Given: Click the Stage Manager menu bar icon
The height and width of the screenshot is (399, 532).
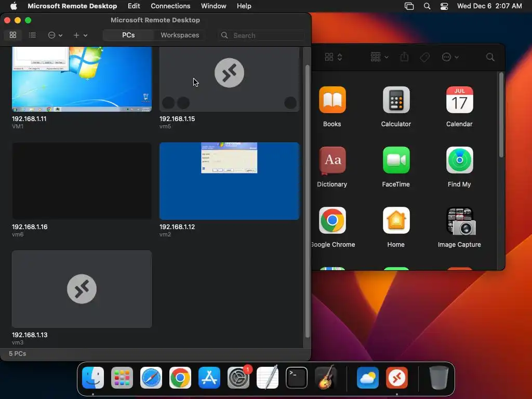Looking at the screenshot, I should 409,6.
